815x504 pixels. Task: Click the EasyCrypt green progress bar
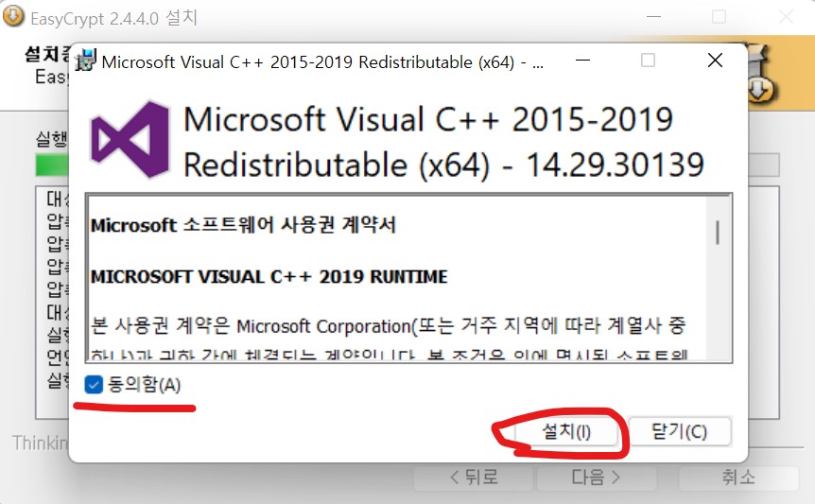52,165
